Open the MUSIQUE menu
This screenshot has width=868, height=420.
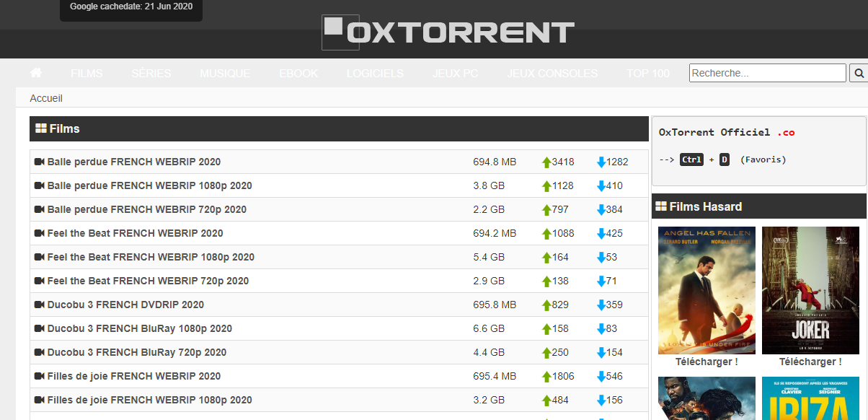click(x=225, y=73)
